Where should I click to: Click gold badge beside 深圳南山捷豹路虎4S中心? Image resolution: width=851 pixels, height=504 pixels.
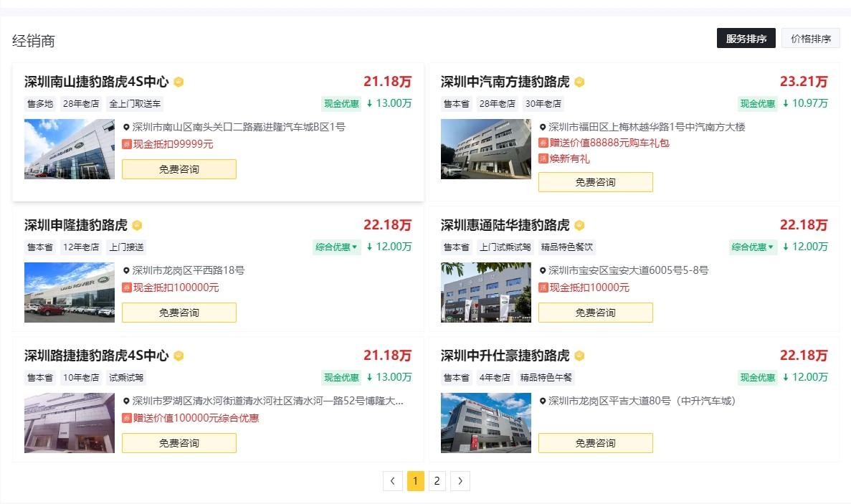(x=179, y=82)
